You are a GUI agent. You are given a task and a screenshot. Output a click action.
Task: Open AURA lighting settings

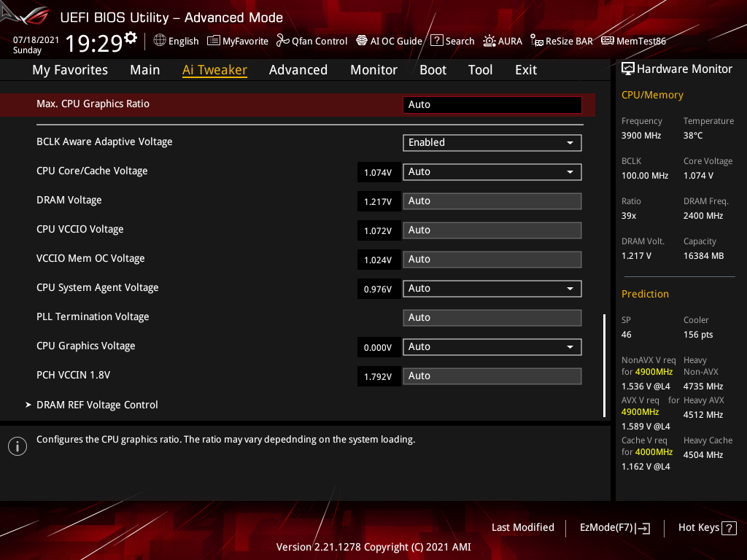503,41
